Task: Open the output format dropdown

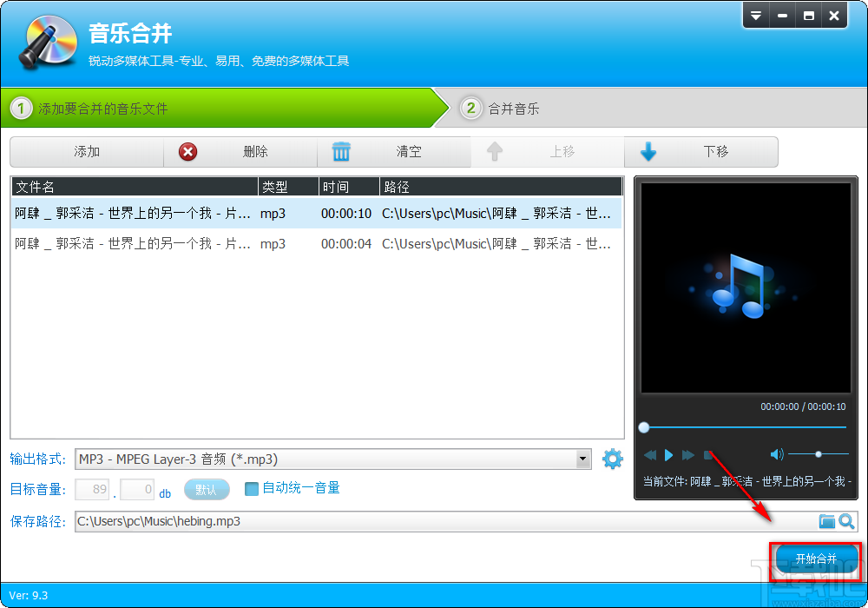Action: coord(582,459)
